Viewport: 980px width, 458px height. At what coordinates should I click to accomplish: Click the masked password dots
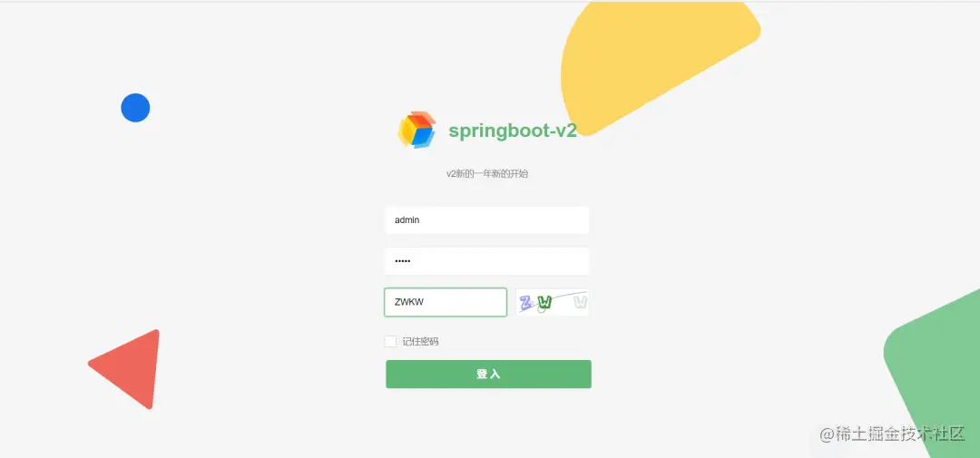[x=403, y=261]
